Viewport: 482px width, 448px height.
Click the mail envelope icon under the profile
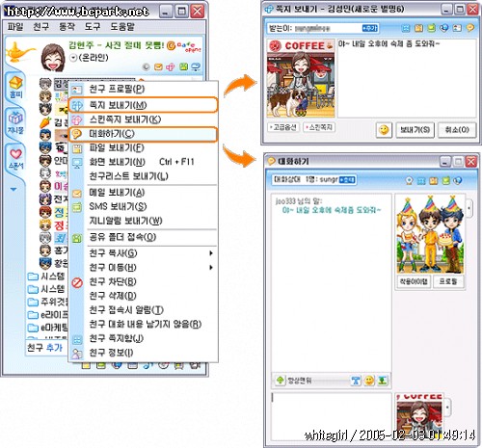click(158, 66)
